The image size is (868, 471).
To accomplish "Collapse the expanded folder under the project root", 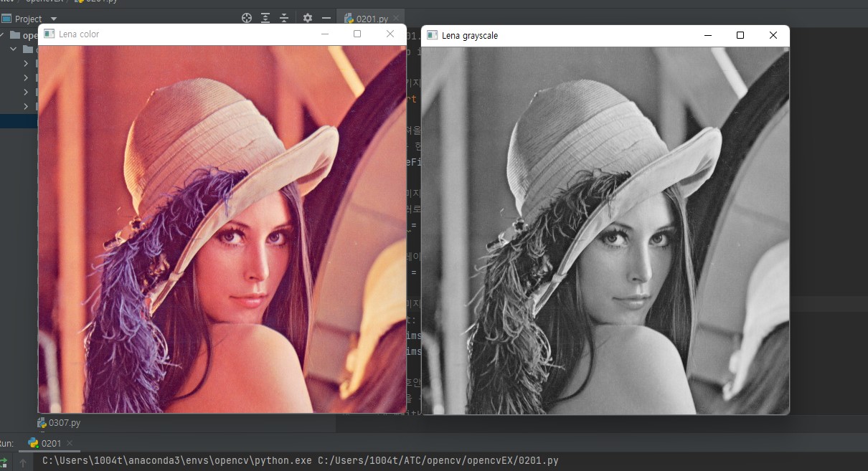I will click(x=14, y=49).
